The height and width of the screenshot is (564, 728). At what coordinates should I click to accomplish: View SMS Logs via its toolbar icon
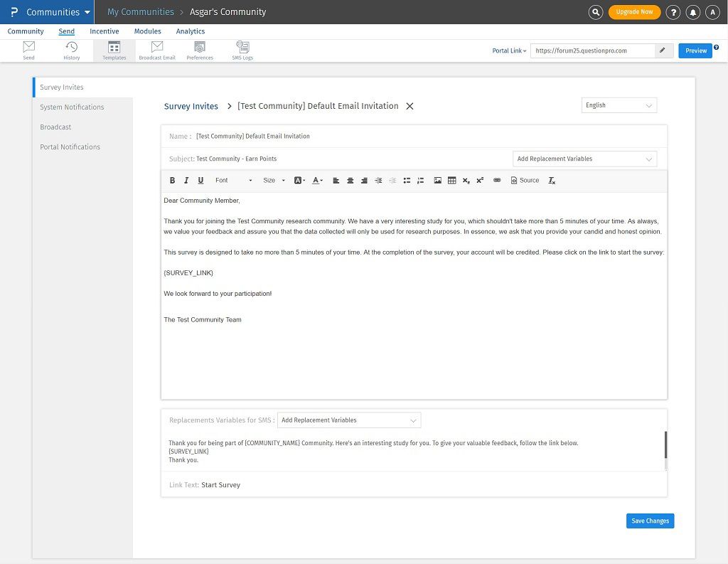(x=242, y=48)
